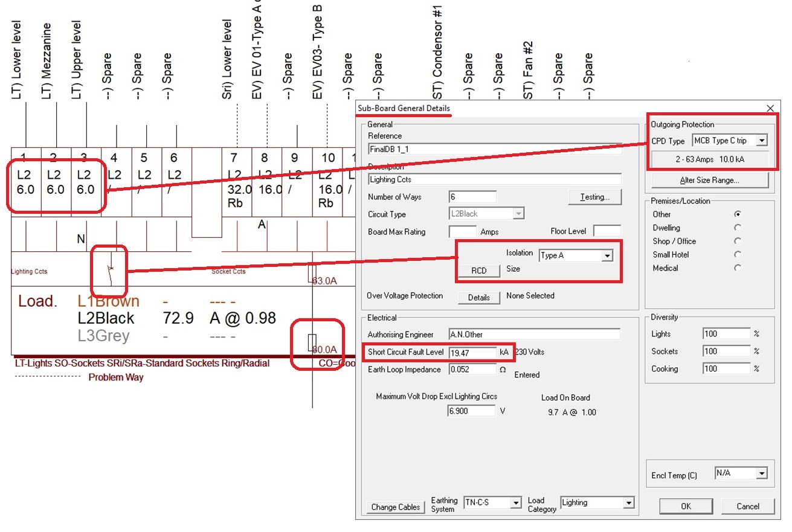Click the Short Circuit Fault Level field
Screen dimensions: 792x532
tap(473, 352)
